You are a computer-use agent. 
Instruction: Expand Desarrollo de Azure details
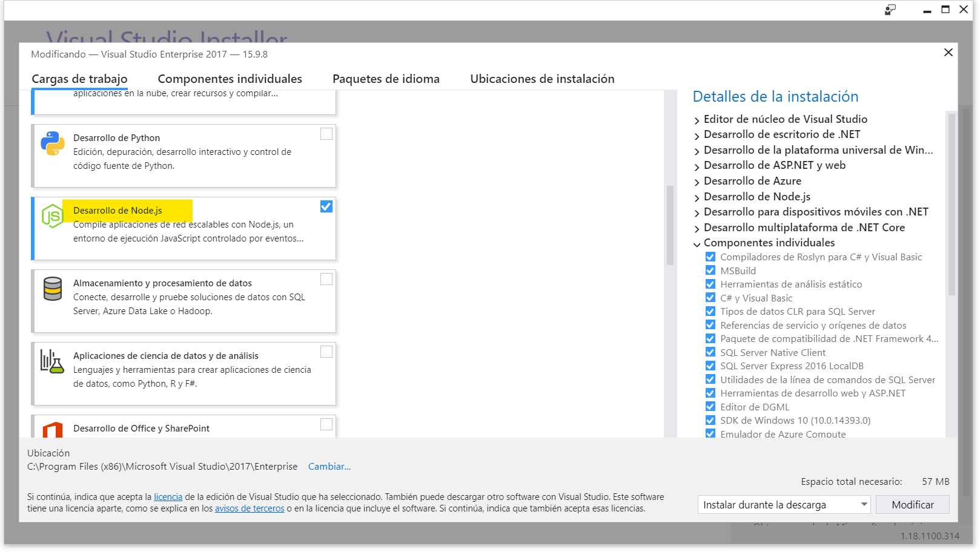[697, 182]
